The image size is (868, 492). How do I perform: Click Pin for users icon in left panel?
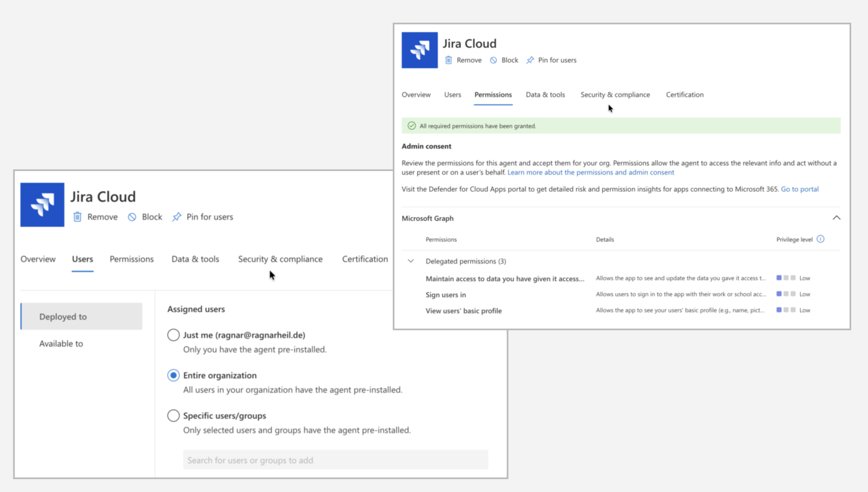point(177,217)
